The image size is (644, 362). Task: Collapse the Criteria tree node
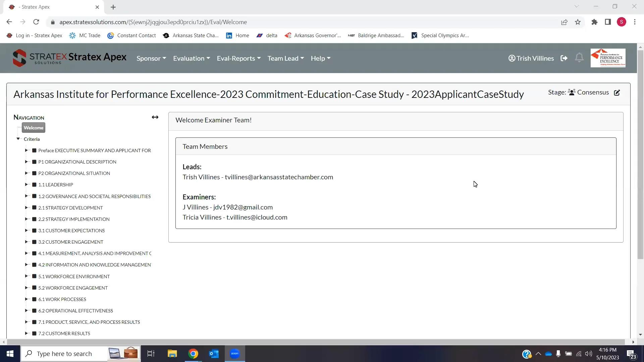pyautogui.click(x=18, y=139)
